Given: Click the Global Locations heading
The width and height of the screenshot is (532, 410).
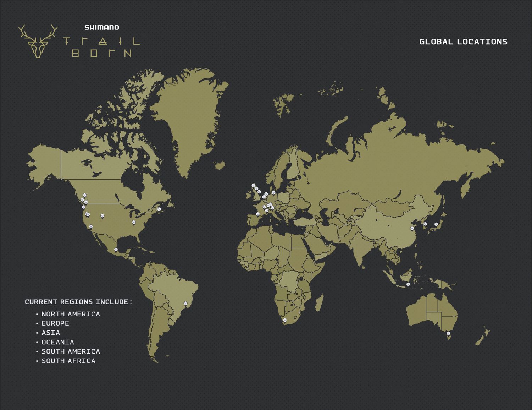Looking at the screenshot, I should pos(463,42).
